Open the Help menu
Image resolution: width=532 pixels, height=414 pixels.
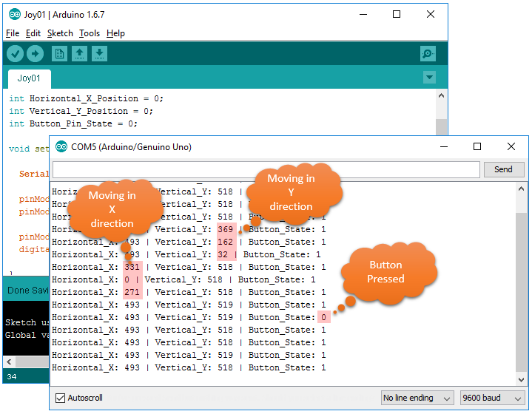(115, 33)
